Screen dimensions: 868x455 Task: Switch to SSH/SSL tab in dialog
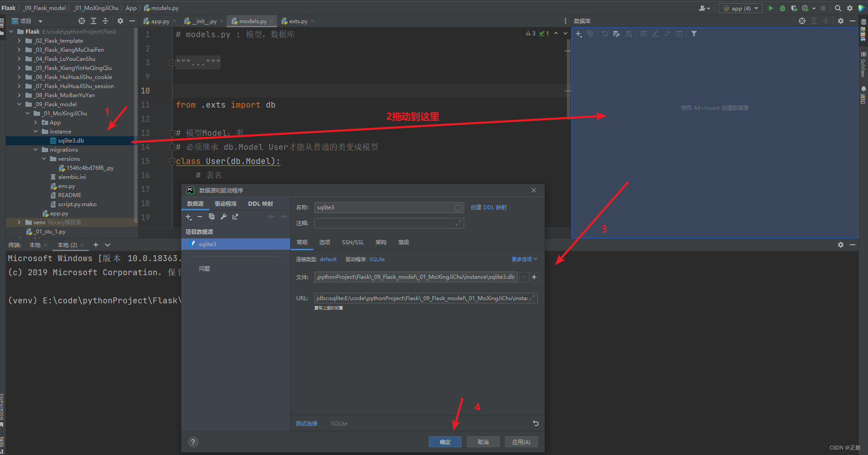point(353,242)
